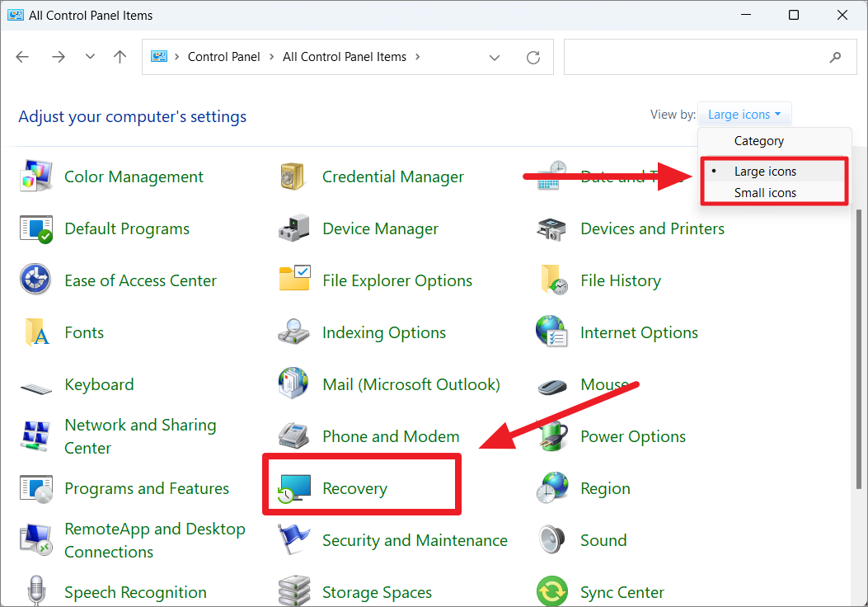Select Large icons view option
868x607 pixels.
tap(767, 171)
